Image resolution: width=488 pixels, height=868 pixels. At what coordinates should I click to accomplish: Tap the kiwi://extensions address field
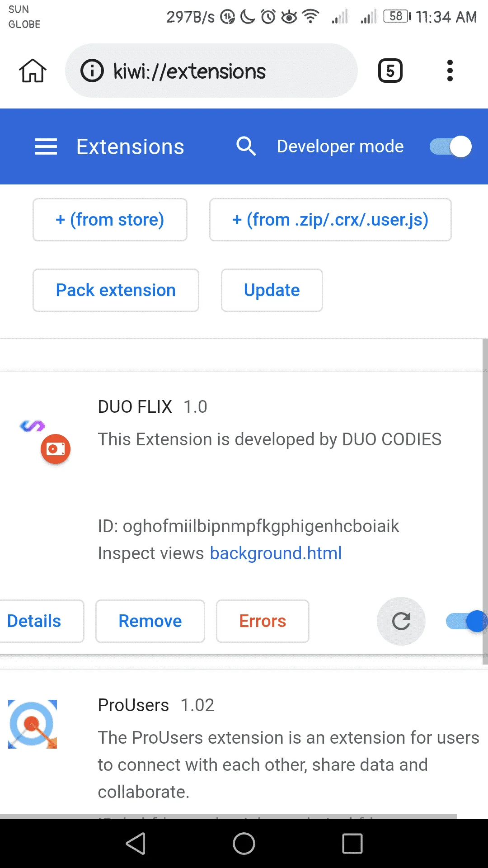(211, 71)
